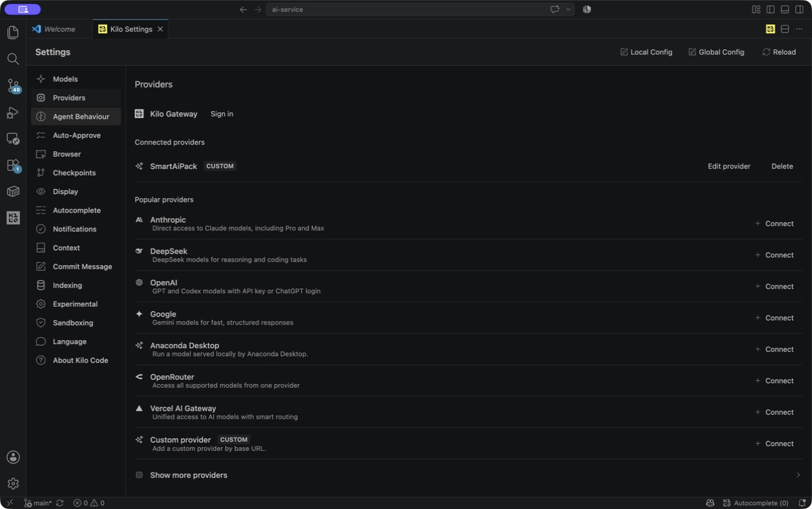Open Checkpoints settings section
Viewport: 812px width, 509px height.
pyautogui.click(x=76, y=173)
